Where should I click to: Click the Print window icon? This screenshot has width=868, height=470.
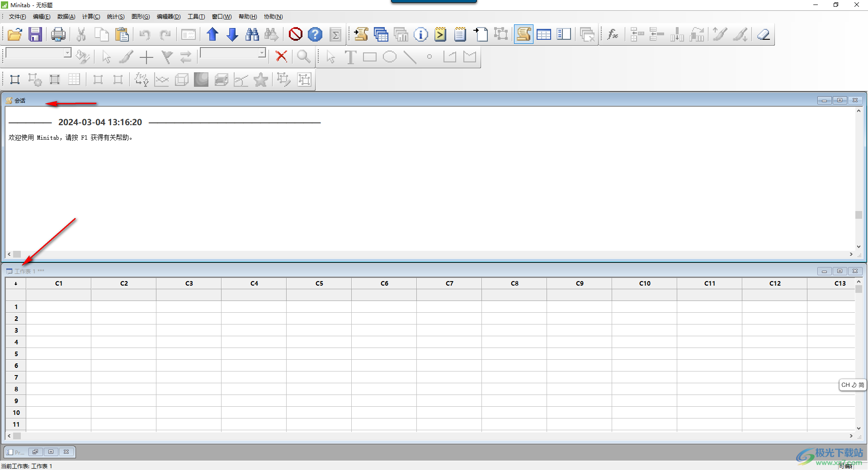point(58,34)
